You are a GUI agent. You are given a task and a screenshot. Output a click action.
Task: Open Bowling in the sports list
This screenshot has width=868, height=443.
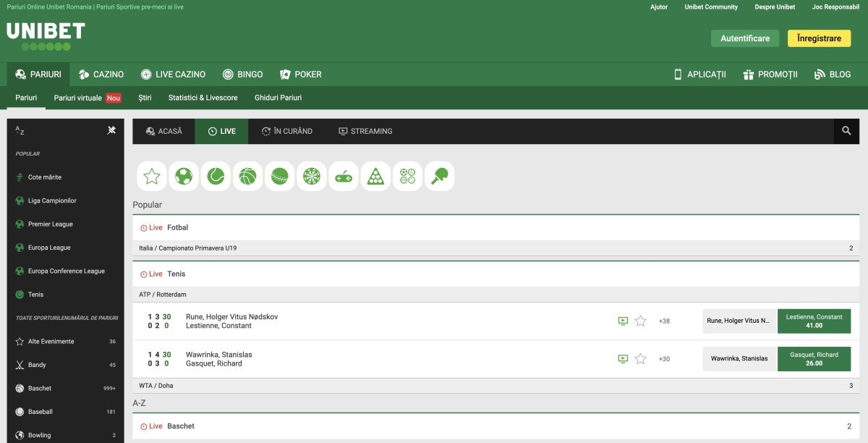pyautogui.click(x=65, y=435)
